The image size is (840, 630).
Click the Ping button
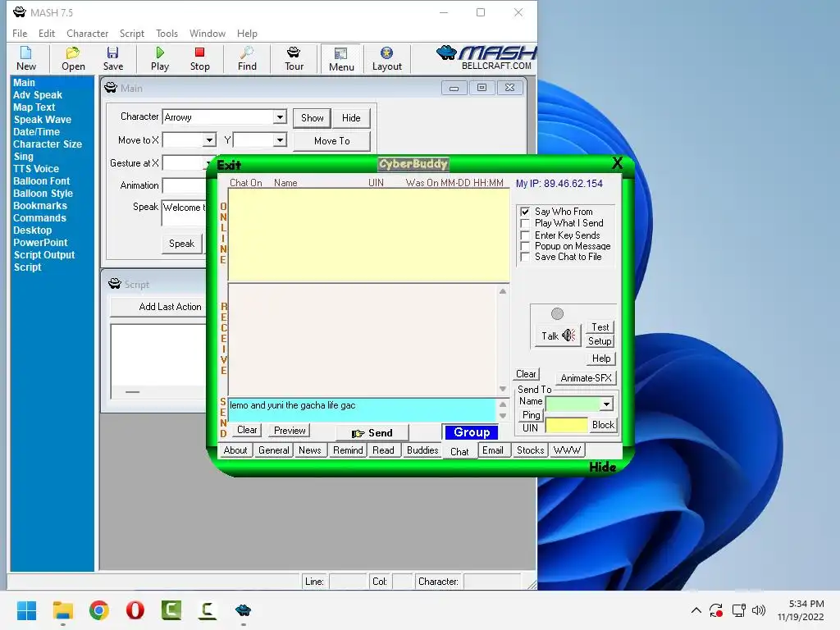pyautogui.click(x=531, y=414)
